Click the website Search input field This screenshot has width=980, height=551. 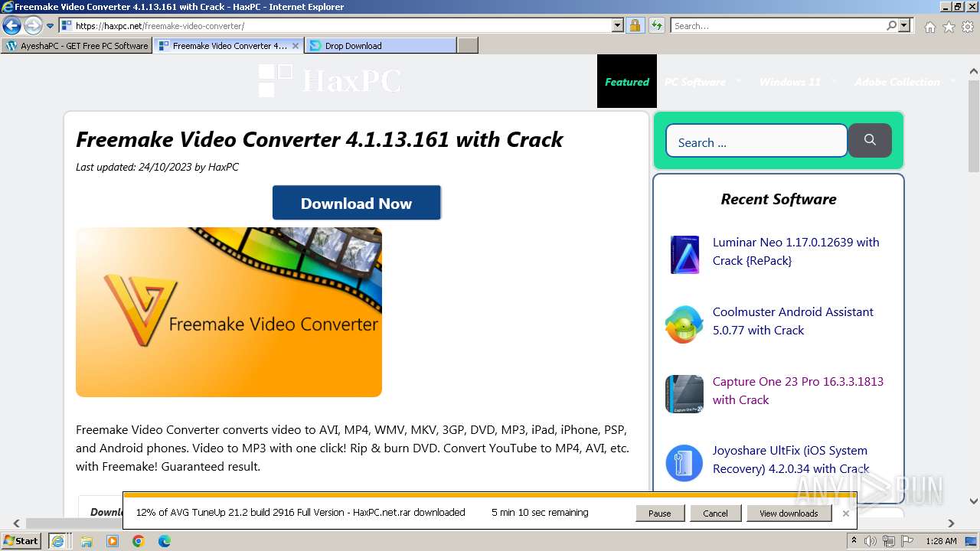pos(756,142)
